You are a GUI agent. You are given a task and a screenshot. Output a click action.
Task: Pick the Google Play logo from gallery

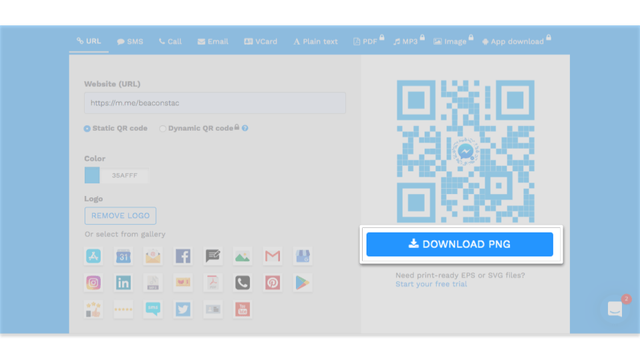(x=302, y=282)
